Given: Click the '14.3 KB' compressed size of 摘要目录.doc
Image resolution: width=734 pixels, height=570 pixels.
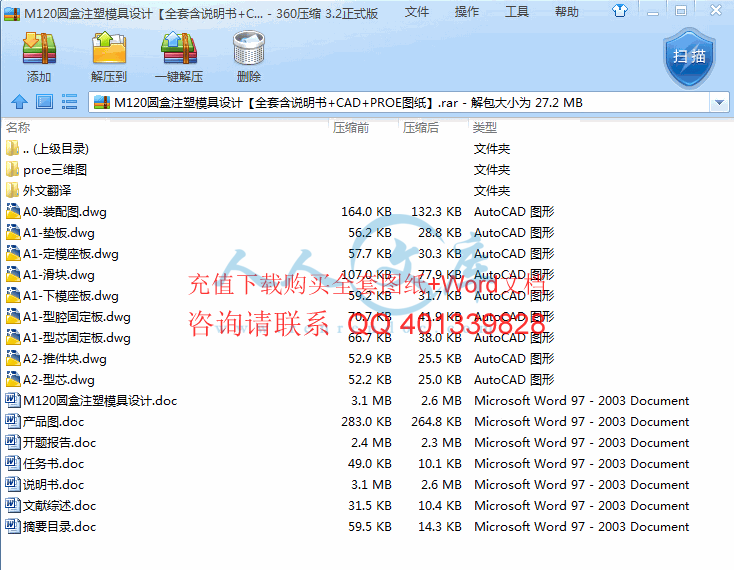Looking at the screenshot, I should [440, 527].
